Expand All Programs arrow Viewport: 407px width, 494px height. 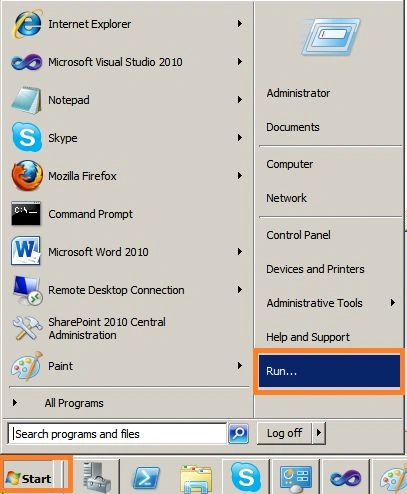point(14,402)
